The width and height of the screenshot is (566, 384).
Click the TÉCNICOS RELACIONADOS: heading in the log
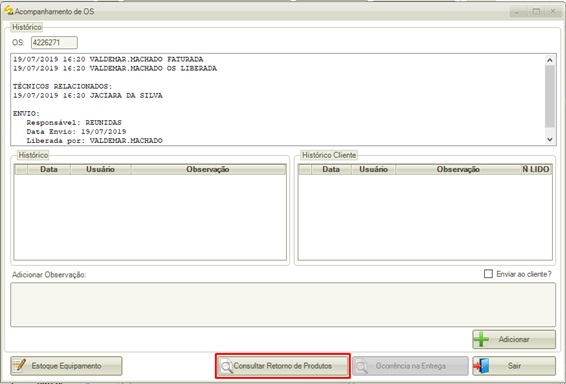tap(63, 86)
